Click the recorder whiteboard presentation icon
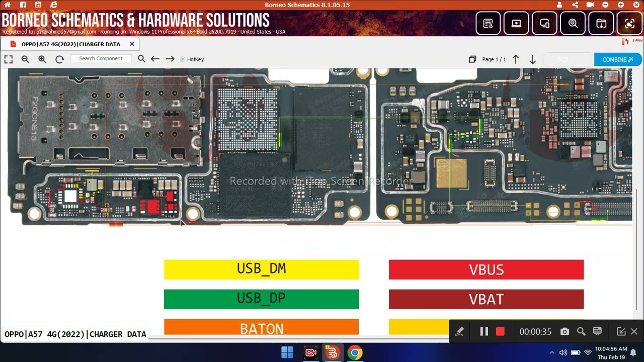The width and height of the screenshot is (644, 362). coord(597,331)
